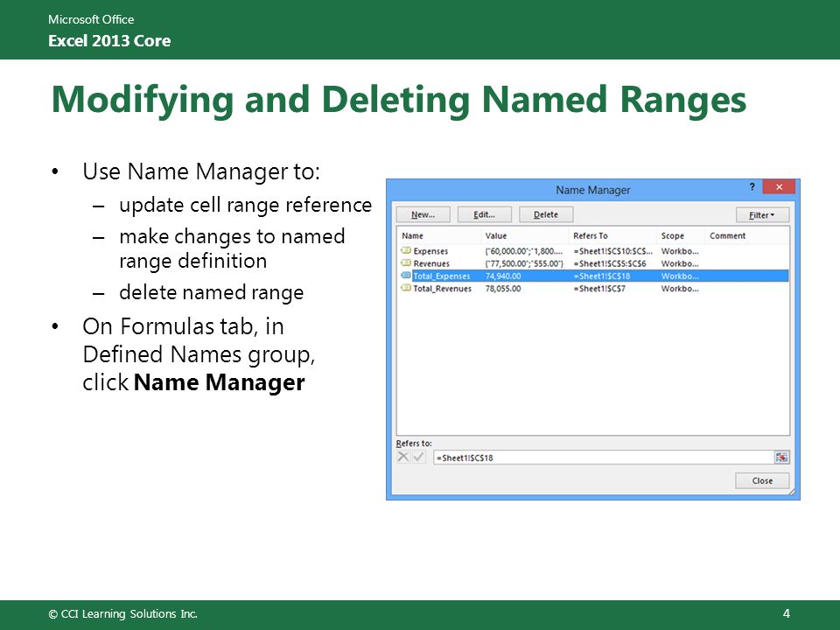Sort by the Value column header
This screenshot has height=630, width=840.
pos(525,235)
